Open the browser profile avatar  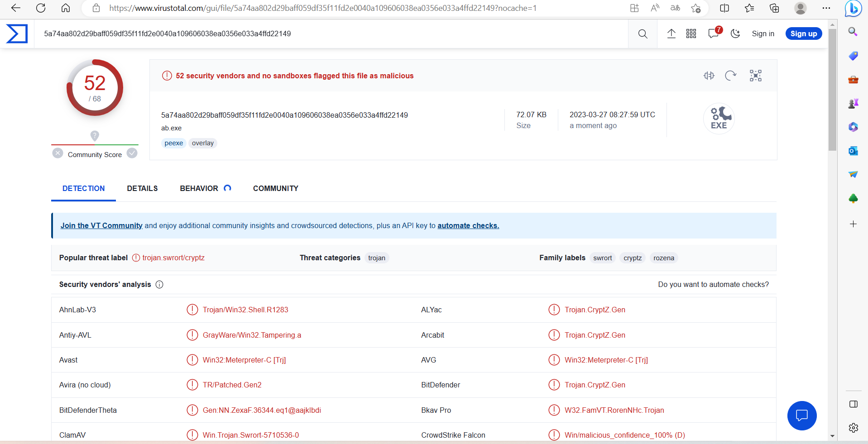pos(801,8)
